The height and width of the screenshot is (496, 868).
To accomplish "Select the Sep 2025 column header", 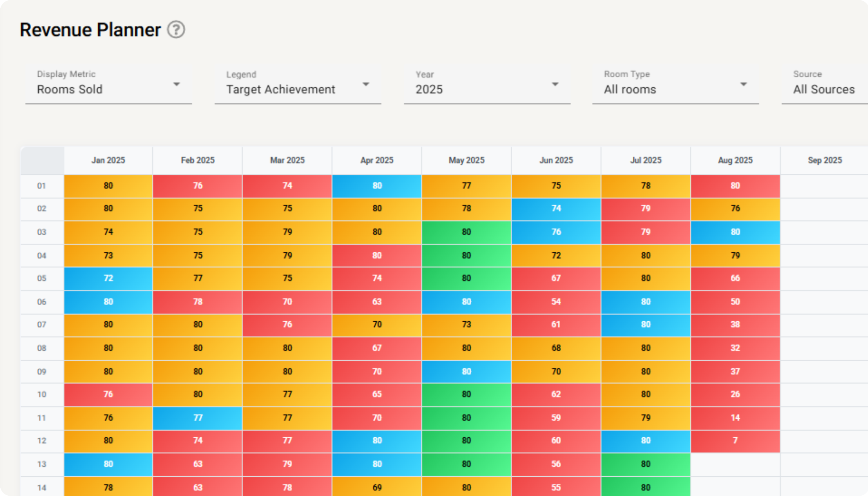I will point(824,160).
